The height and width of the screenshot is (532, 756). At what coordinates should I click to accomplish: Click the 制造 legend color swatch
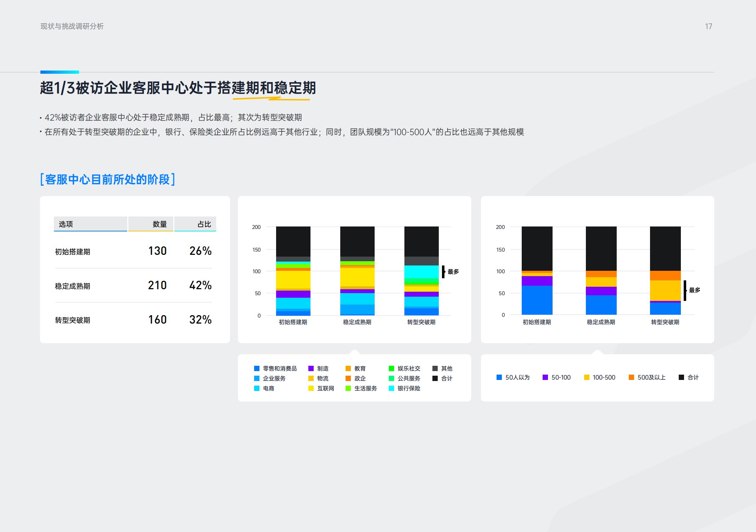click(311, 369)
